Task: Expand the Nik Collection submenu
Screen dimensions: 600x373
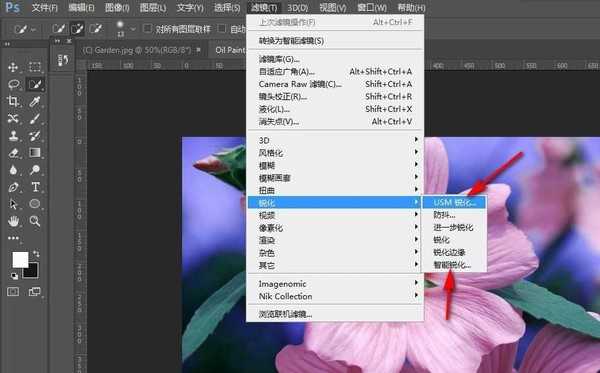Action: point(335,296)
